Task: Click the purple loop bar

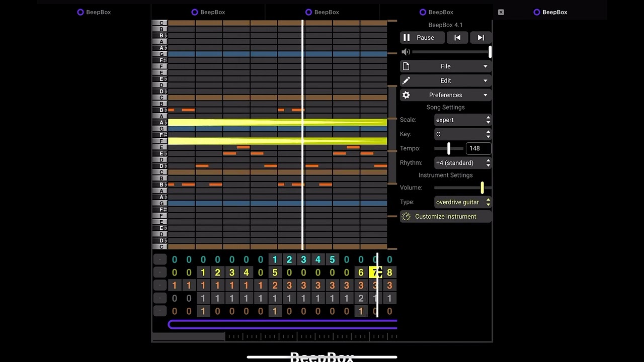Action: (283, 325)
